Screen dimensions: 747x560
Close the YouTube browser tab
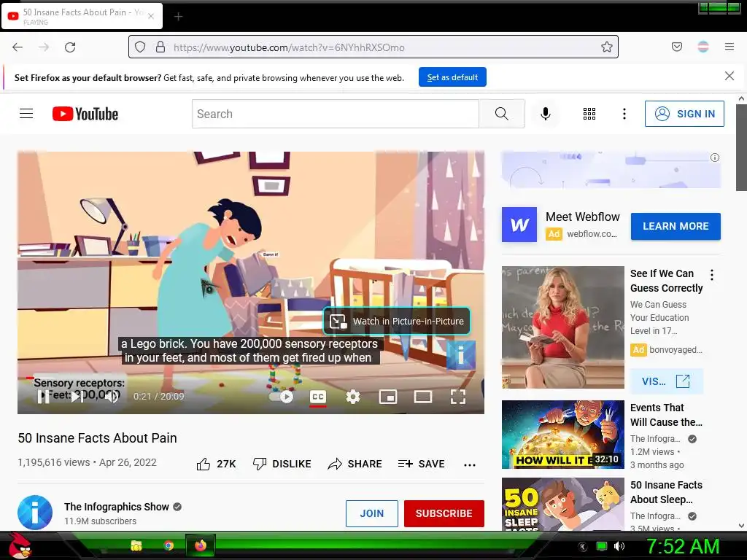coord(151,16)
